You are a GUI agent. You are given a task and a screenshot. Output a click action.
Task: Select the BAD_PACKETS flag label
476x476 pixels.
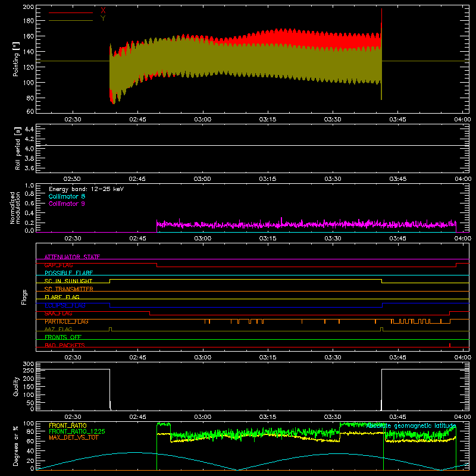point(65,345)
